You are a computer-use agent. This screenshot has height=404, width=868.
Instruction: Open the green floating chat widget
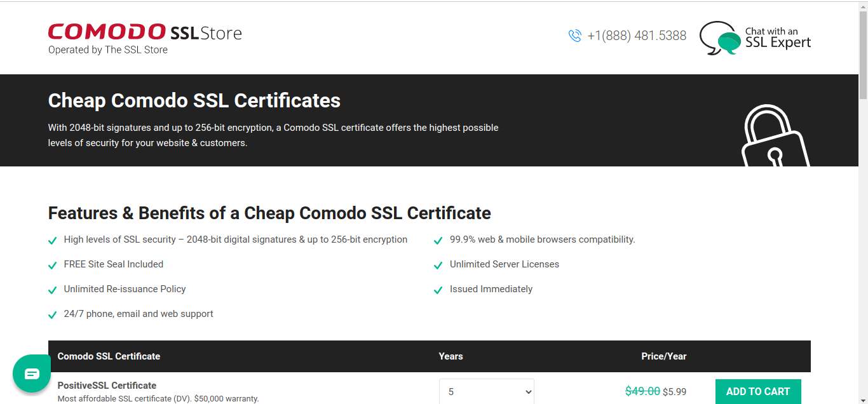click(32, 374)
